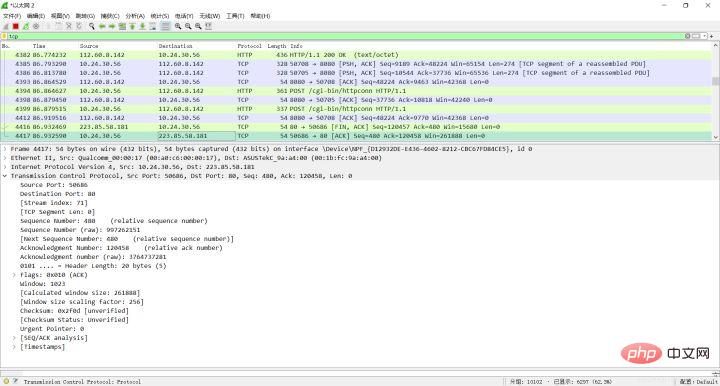Collapse the Transmission Control Protocol section
This screenshot has height=386, width=720.
click(5, 176)
